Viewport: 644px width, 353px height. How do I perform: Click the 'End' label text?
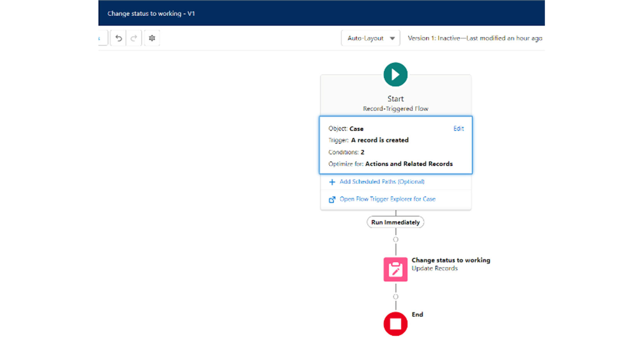pyautogui.click(x=417, y=314)
